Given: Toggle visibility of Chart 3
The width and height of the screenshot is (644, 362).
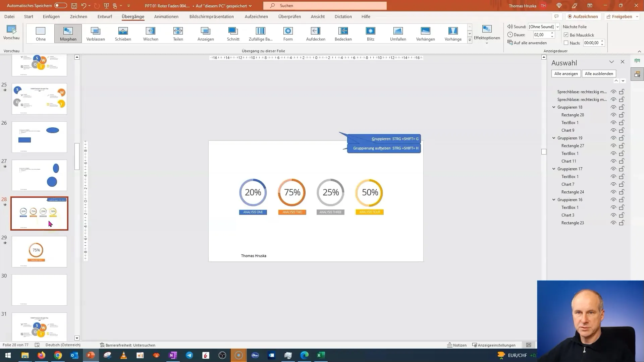Looking at the screenshot, I should click(613, 215).
